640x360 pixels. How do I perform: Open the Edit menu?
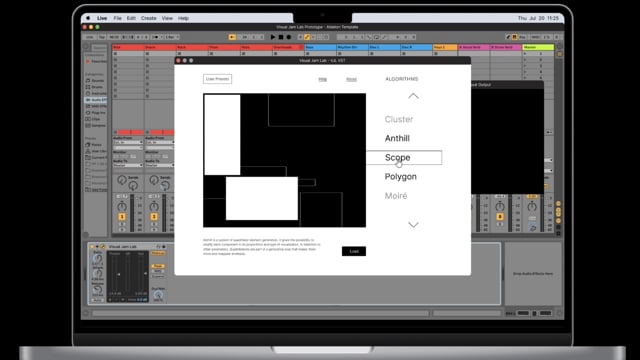[131, 18]
